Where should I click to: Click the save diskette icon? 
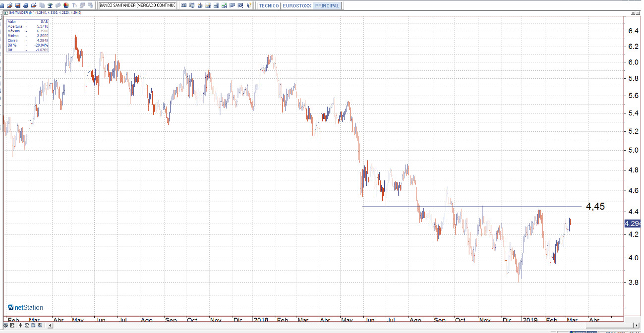pyautogui.click(x=18, y=5)
